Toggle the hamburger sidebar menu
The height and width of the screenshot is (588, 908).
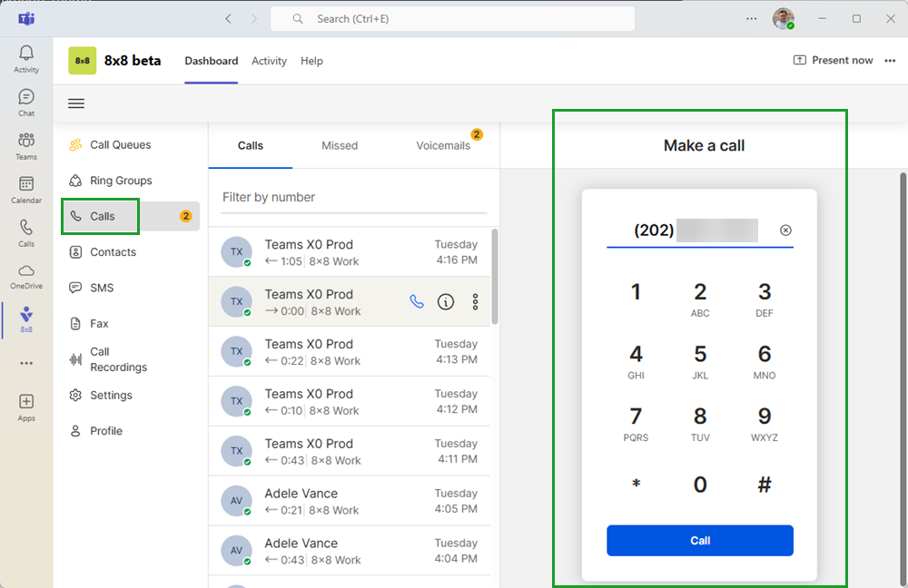pyautogui.click(x=76, y=103)
